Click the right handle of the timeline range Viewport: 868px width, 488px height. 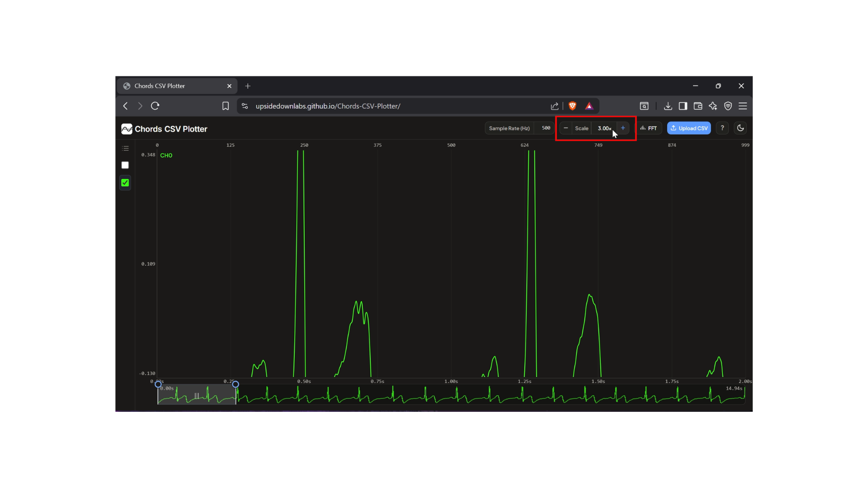[x=236, y=385]
